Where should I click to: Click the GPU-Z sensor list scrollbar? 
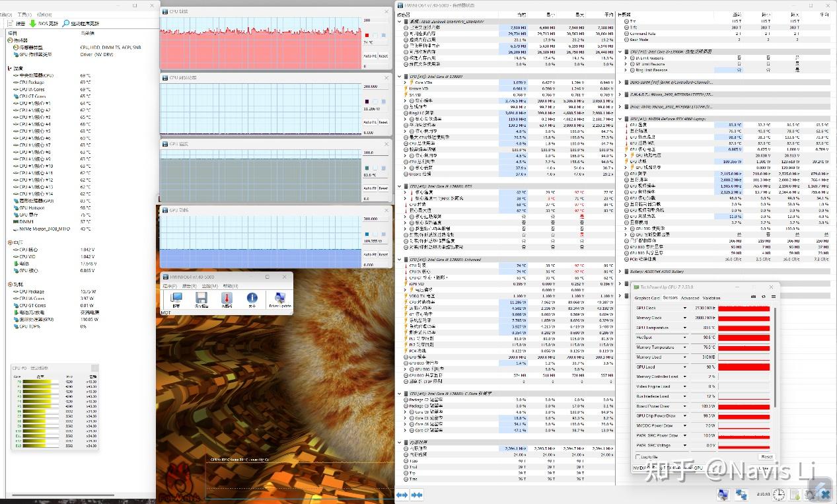pyautogui.click(x=775, y=357)
